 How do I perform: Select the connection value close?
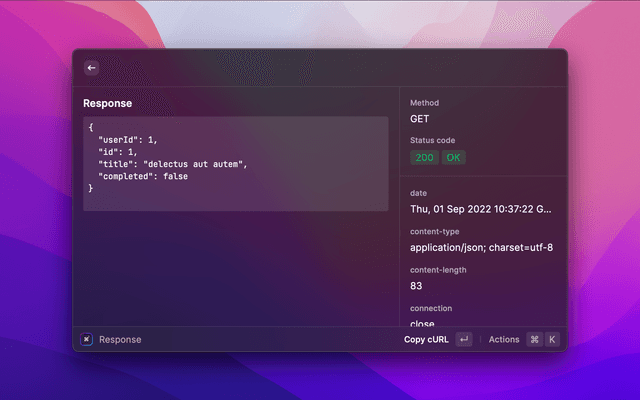(x=422, y=322)
